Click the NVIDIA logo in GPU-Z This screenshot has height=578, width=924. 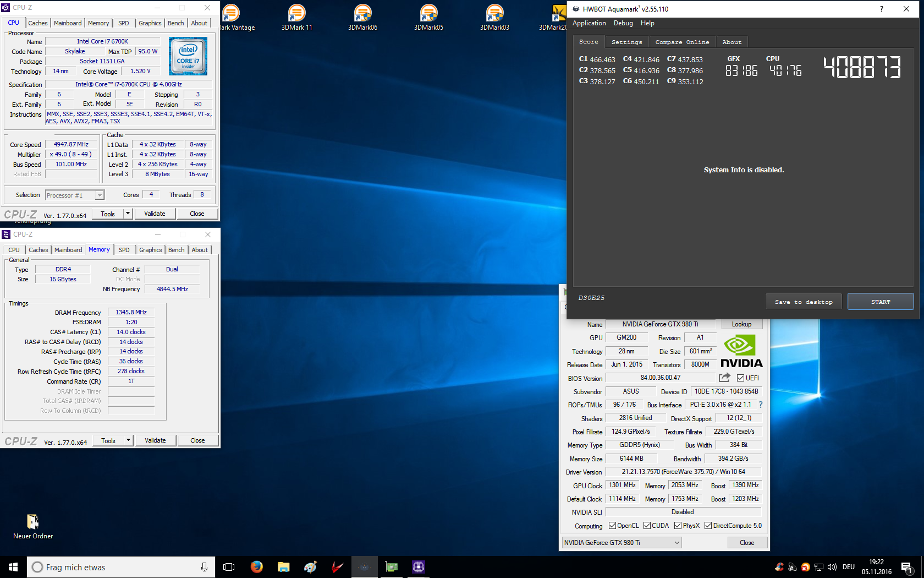[741, 351]
